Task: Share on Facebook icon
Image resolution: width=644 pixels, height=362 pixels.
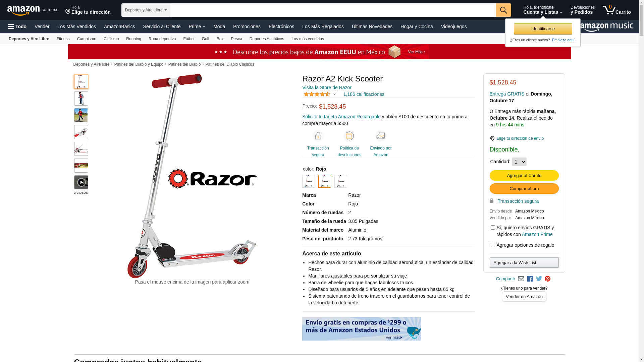Action: pyautogui.click(x=530, y=279)
